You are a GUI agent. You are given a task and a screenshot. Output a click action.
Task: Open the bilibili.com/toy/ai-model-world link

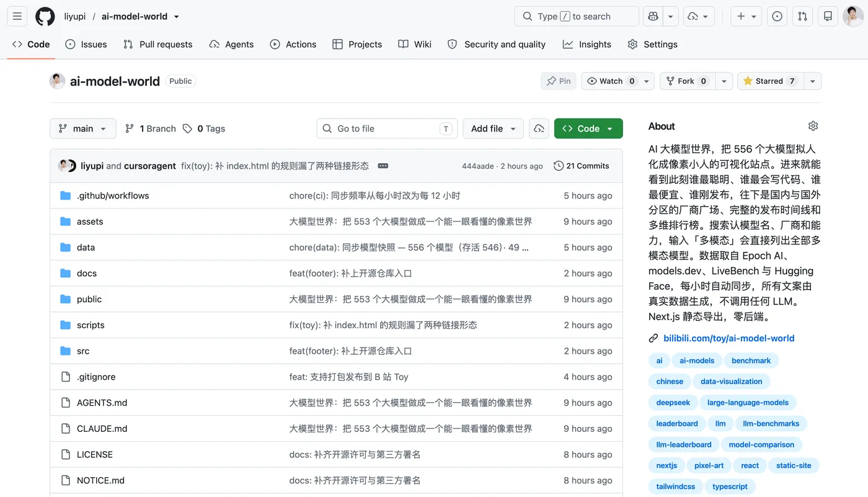[x=728, y=338]
